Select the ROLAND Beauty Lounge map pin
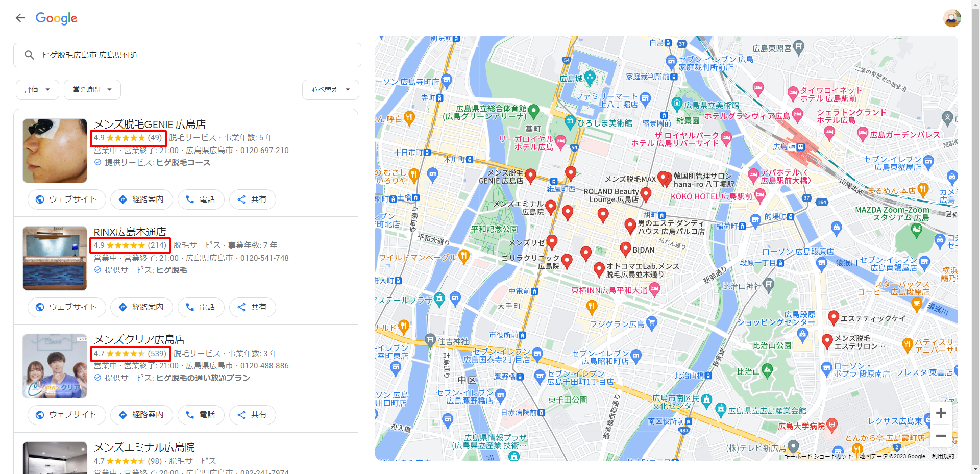980x474 pixels. (x=646, y=194)
